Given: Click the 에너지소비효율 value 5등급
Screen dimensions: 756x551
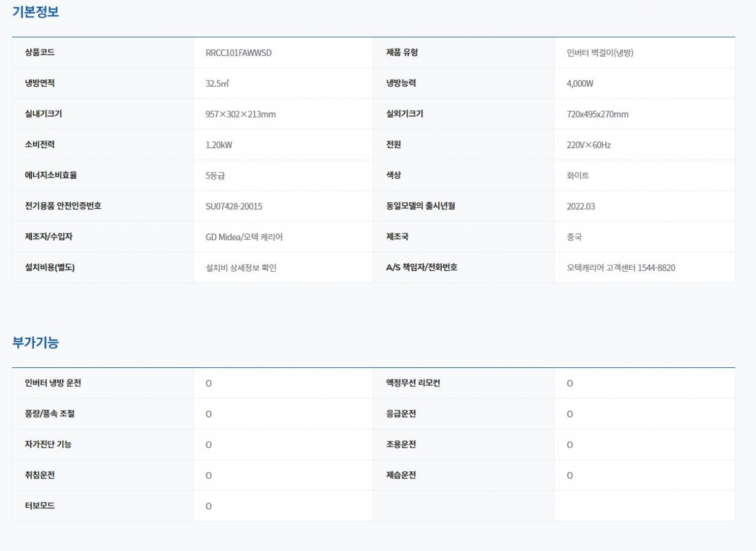Looking at the screenshot, I should [215, 176].
